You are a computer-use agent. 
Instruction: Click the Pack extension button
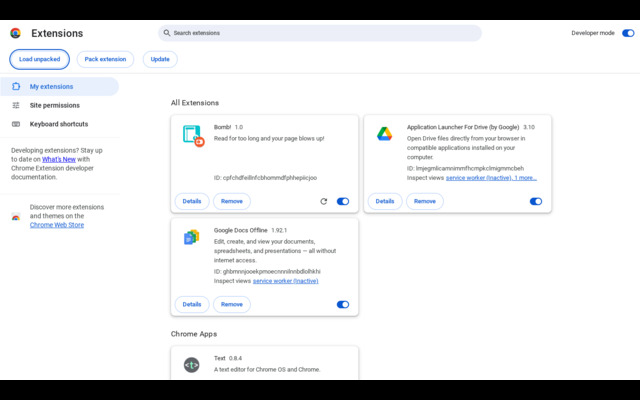click(x=105, y=59)
